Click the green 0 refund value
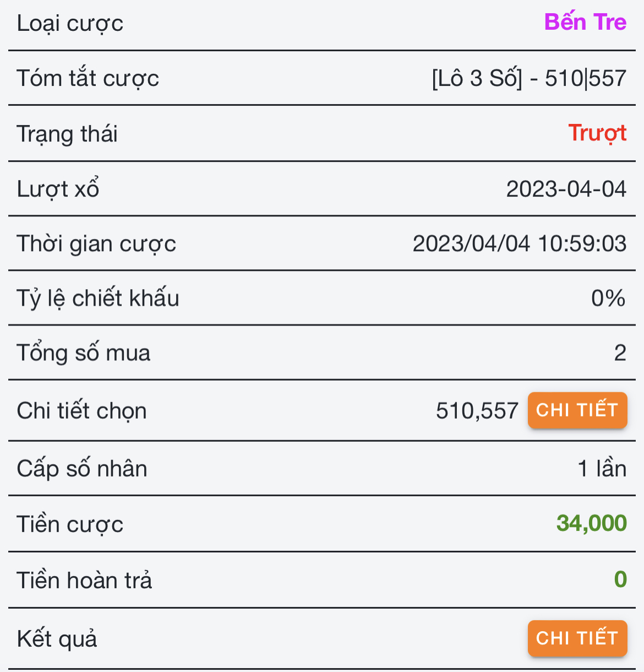Screen dimensions: 644x672 [620, 579]
